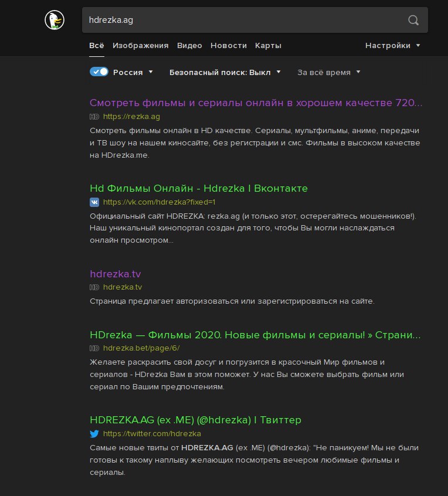Image resolution: width=448 pixels, height=496 pixels.
Task: Open result 'Смотреть фильмы и сериалы онлайн'
Action: tap(256, 103)
